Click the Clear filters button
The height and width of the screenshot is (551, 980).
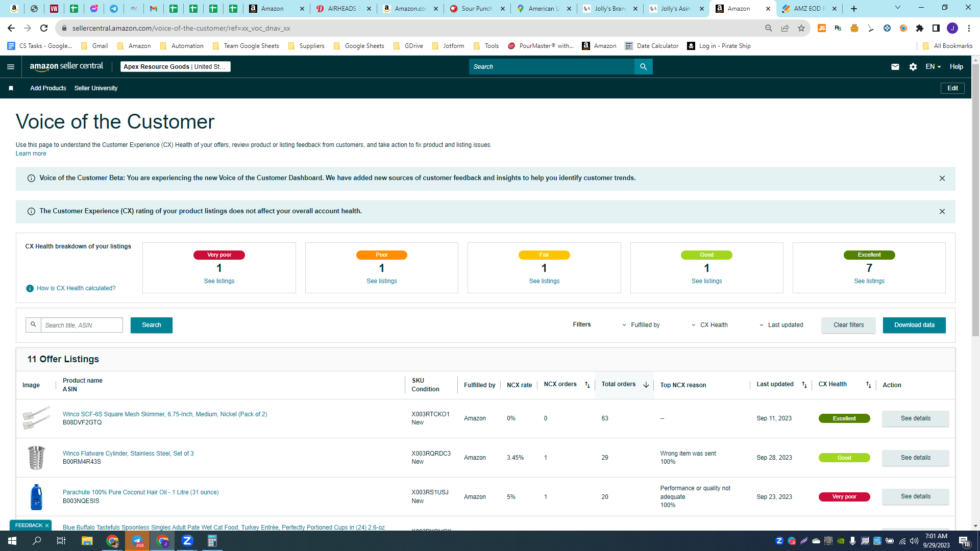[x=848, y=325]
